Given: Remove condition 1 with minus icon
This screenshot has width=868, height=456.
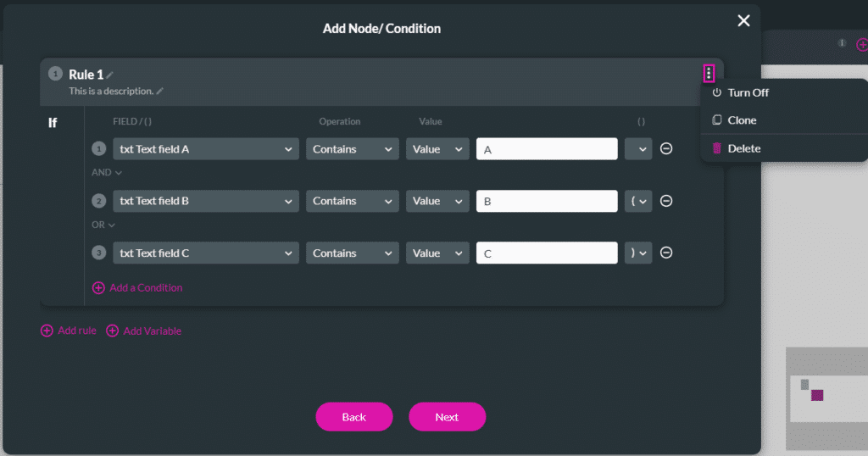Looking at the screenshot, I should [x=666, y=149].
